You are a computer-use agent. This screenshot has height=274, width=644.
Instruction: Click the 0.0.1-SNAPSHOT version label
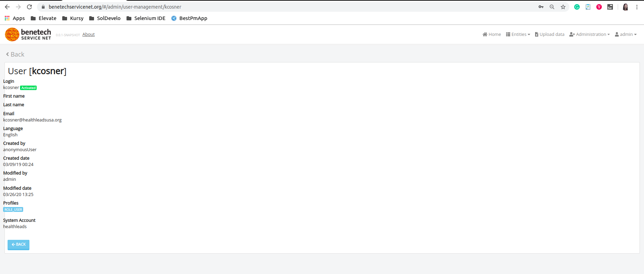point(68,35)
